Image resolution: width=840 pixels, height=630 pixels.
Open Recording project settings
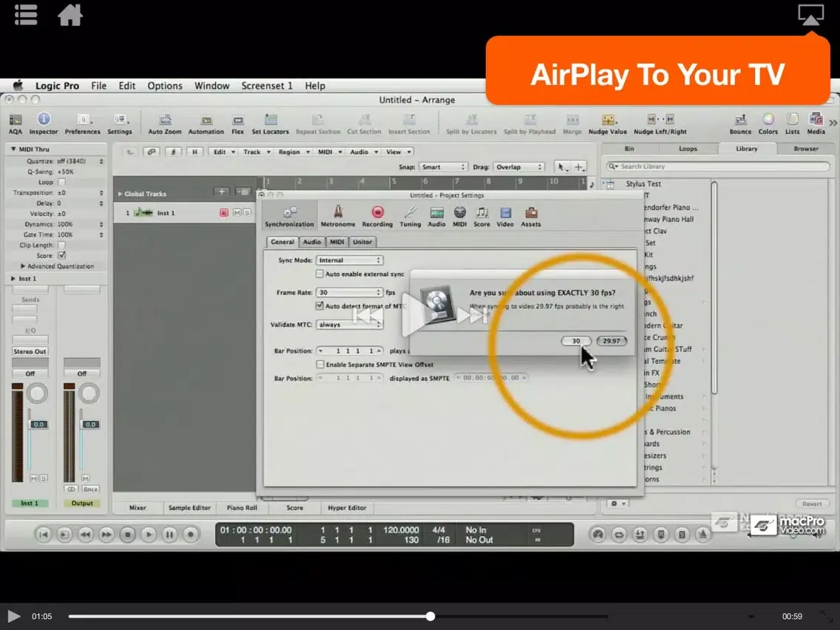pos(377,217)
